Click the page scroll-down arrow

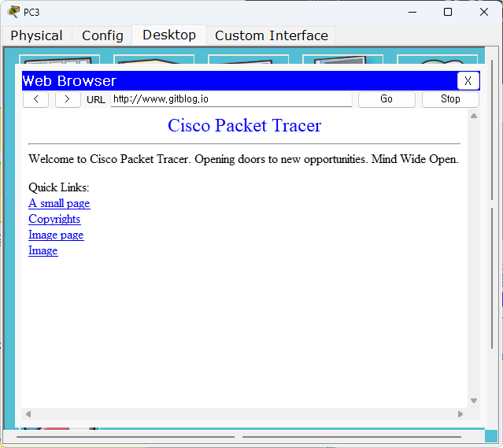[x=474, y=401]
